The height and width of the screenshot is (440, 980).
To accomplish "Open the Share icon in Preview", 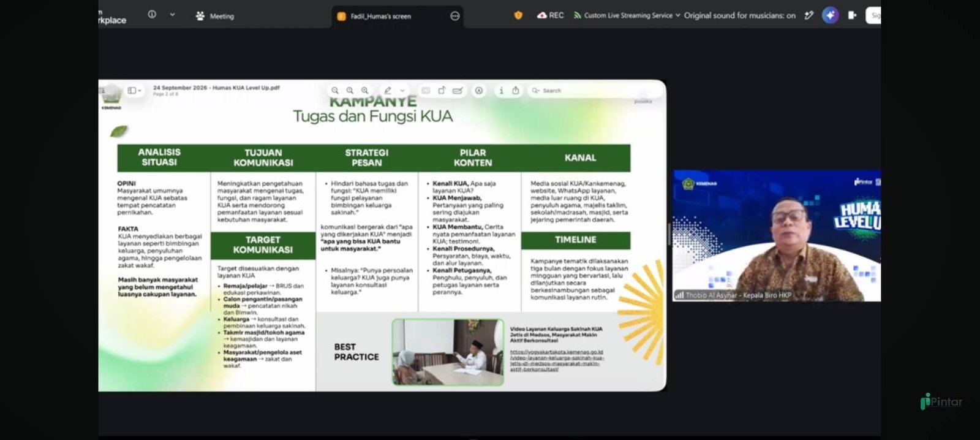I will [516, 91].
